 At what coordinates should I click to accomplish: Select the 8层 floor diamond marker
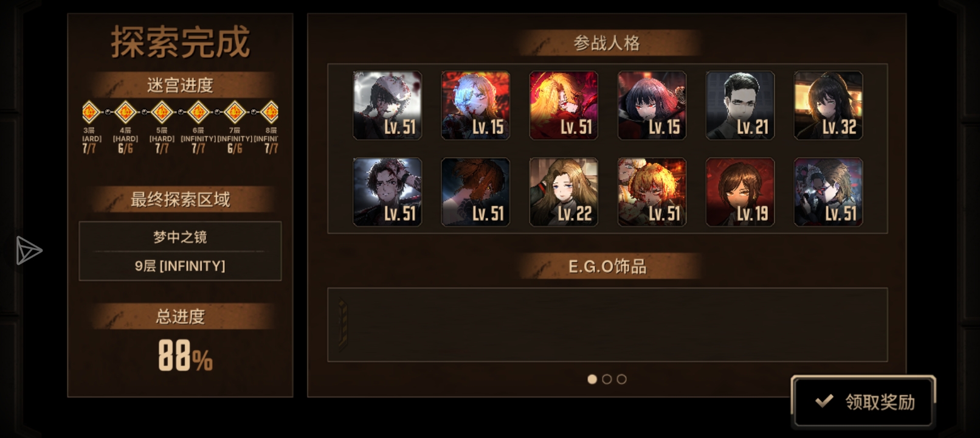coord(270,112)
